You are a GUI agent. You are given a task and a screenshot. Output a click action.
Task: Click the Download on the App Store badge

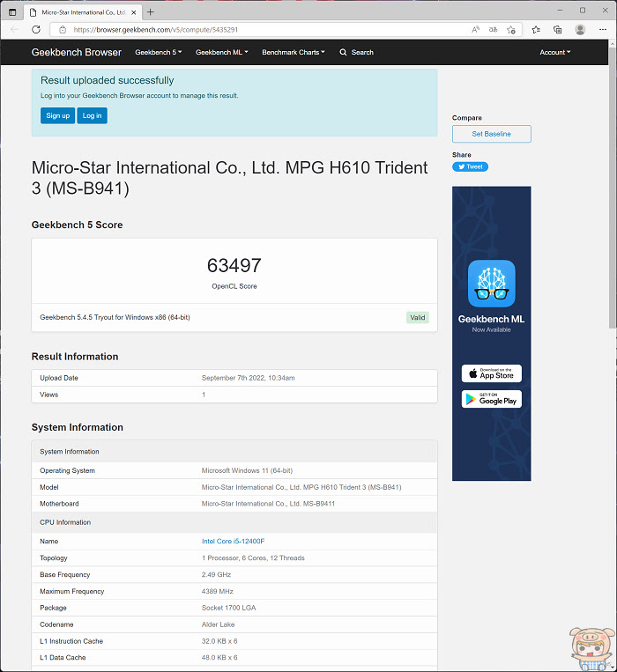point(491,373)
